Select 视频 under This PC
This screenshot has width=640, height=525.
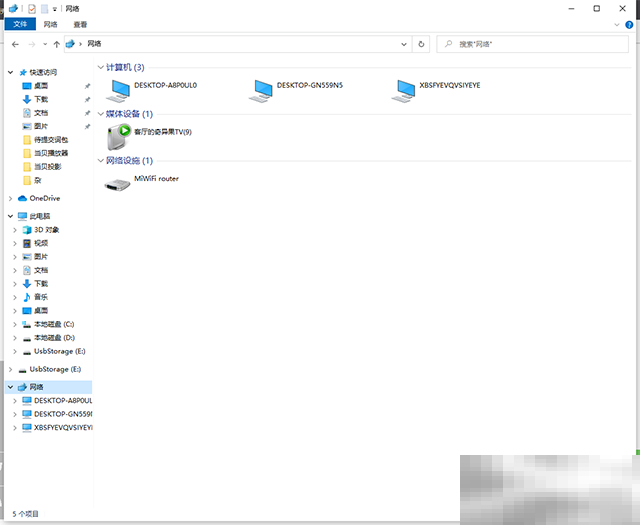(x=41, y=243)
